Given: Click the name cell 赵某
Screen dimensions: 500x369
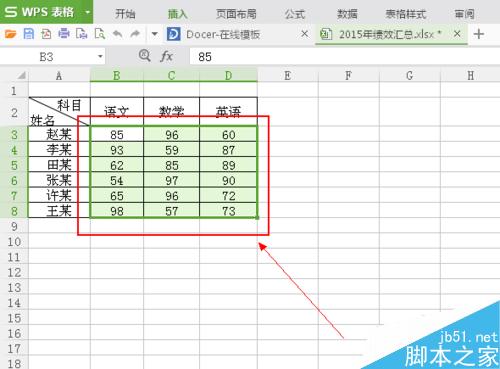Looking at the screenshot, I should click(x=59, y=134).
